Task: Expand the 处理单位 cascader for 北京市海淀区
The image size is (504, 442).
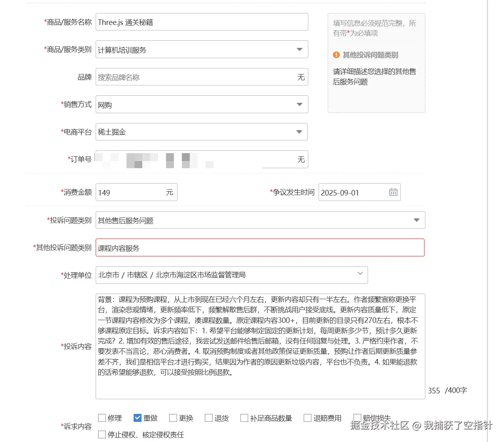Action: tap(232, 275)
